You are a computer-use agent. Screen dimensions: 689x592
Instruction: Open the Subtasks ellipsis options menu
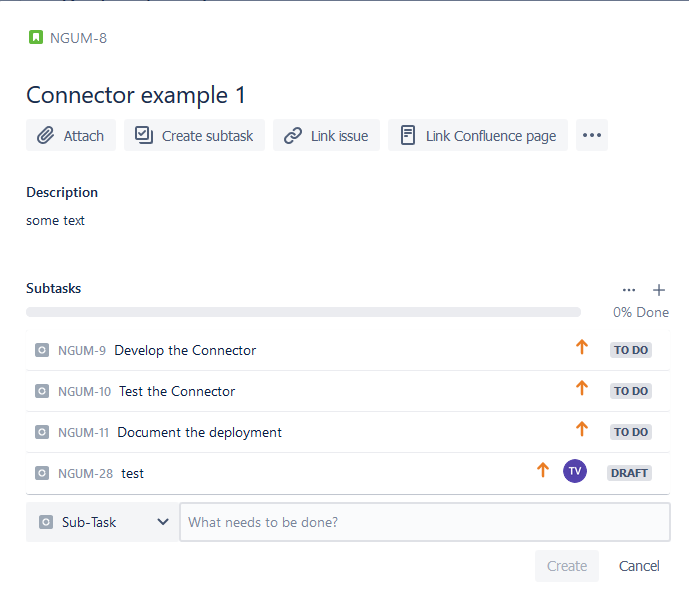pyautogui.click(x=629, y=290)
